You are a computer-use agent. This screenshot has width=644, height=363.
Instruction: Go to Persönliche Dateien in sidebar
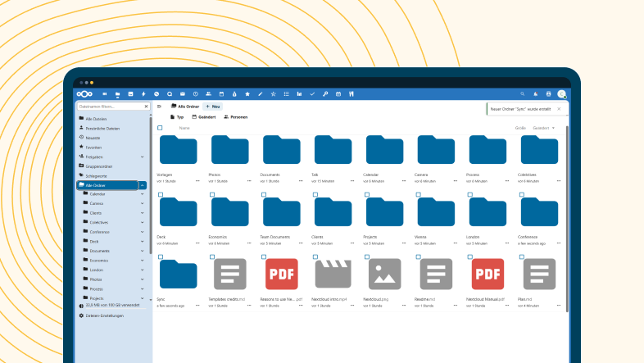tap(102, 129)
